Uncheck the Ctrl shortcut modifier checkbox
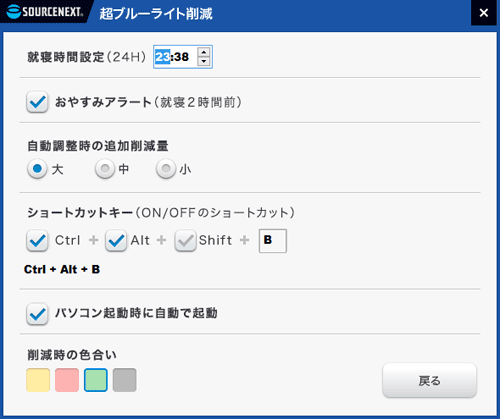This screenshot has width=500, height=419. point(37,240)
